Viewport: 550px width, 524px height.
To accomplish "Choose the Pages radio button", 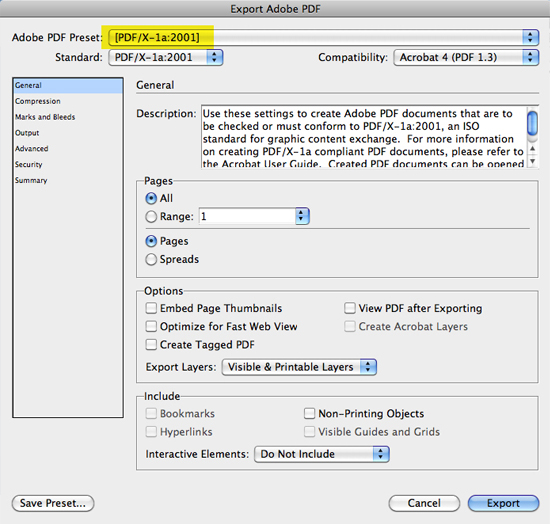I will (x=151, y=241).
